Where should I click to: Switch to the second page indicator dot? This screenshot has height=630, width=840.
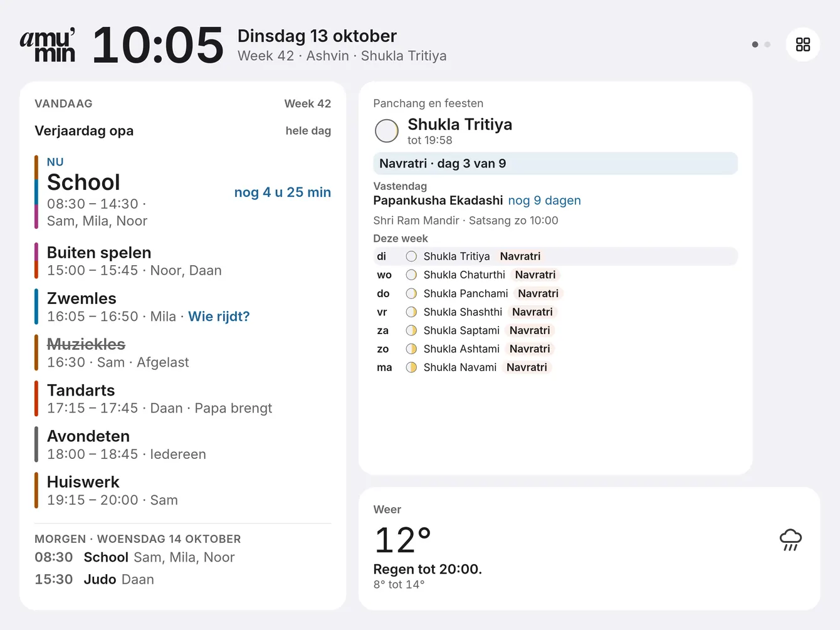tap(767, 45)
